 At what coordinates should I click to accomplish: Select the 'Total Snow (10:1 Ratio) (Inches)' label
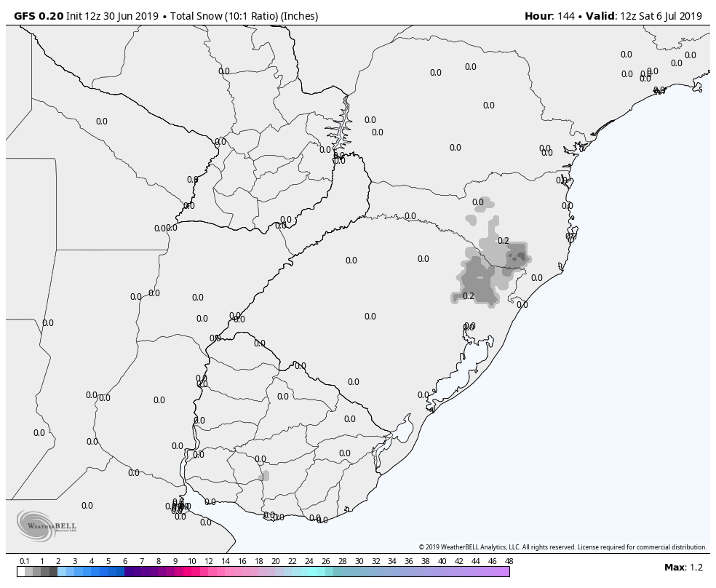244,16
